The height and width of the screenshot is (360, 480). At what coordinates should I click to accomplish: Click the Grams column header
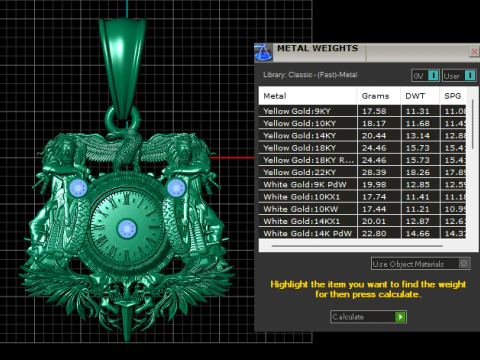coord(379,96)
